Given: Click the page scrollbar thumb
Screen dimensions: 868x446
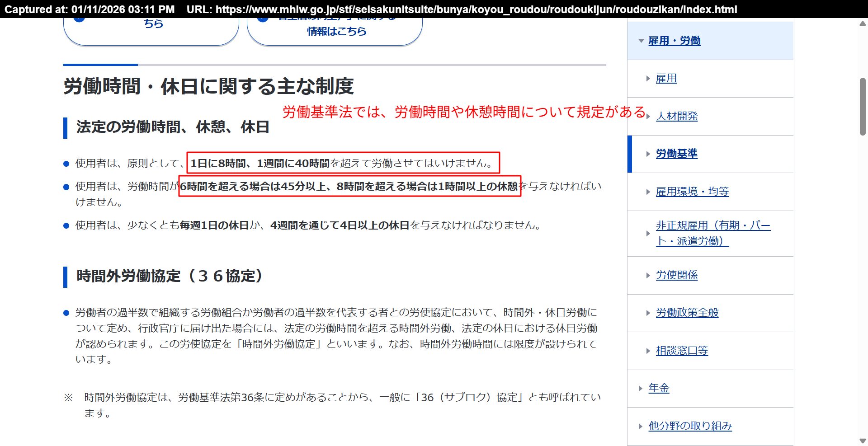Looking at the screenshot, I should (863, 107).
